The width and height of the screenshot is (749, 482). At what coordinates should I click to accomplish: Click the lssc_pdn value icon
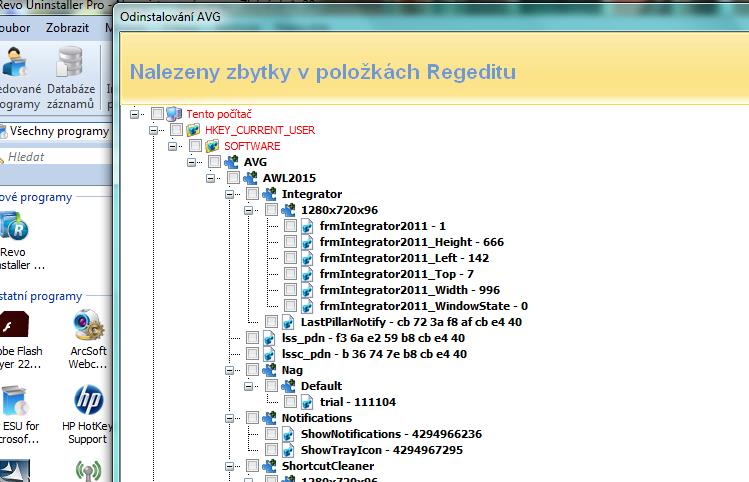pos(269,354)
